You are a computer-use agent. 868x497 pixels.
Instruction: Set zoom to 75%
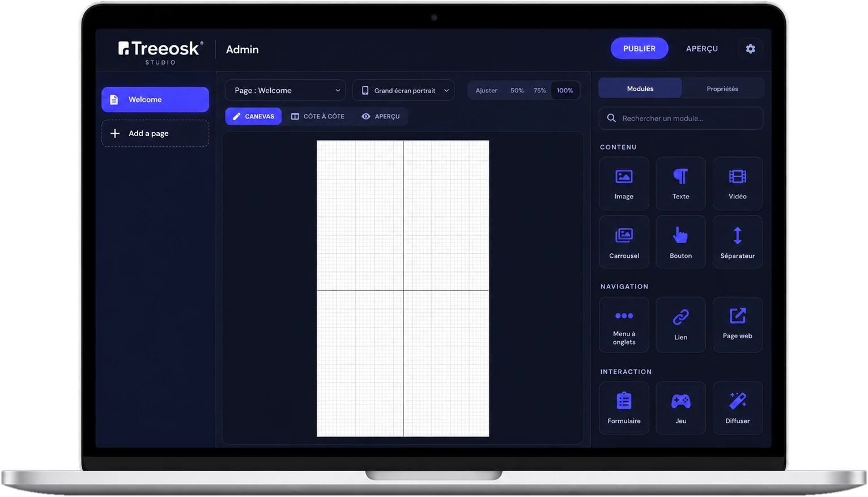coord(539,91)
